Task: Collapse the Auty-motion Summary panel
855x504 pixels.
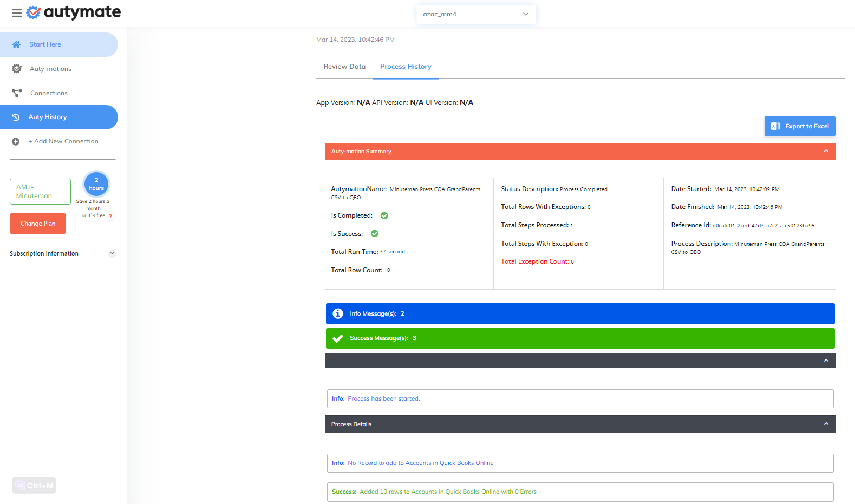Action: (826, 152)
